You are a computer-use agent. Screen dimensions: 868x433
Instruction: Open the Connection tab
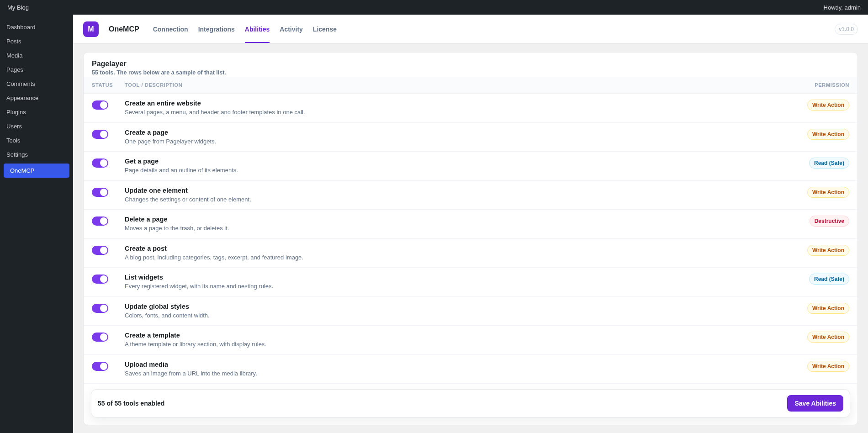[x=170, y=29]
